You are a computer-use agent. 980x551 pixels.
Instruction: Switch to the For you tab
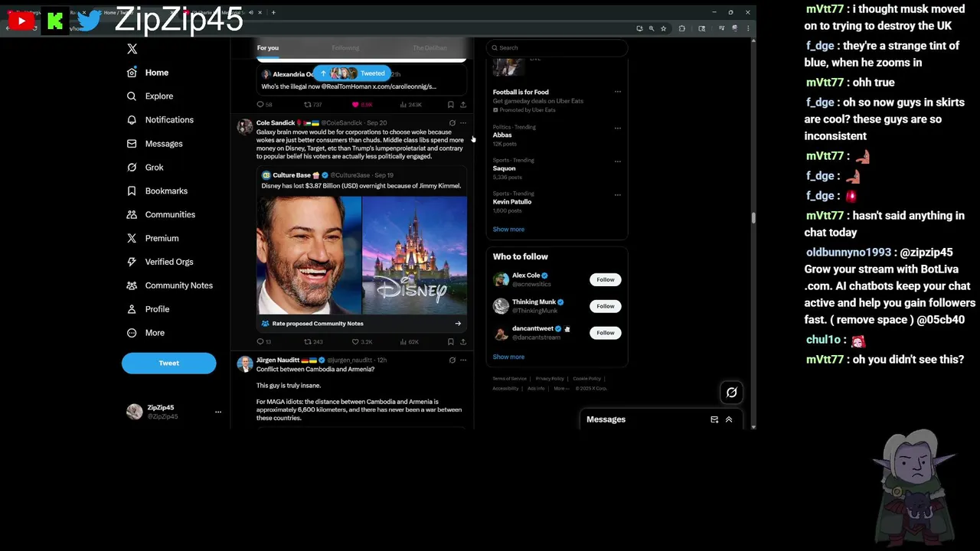click(x=268, y=48)
